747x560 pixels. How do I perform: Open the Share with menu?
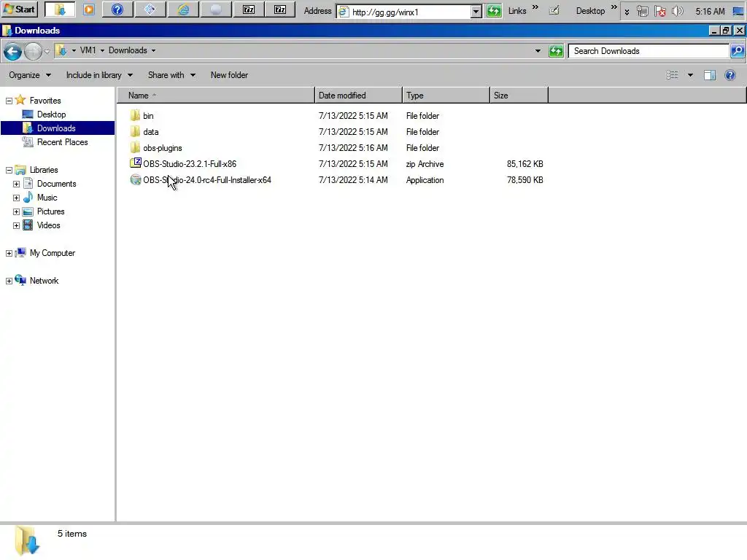click(x=171, y=75)
